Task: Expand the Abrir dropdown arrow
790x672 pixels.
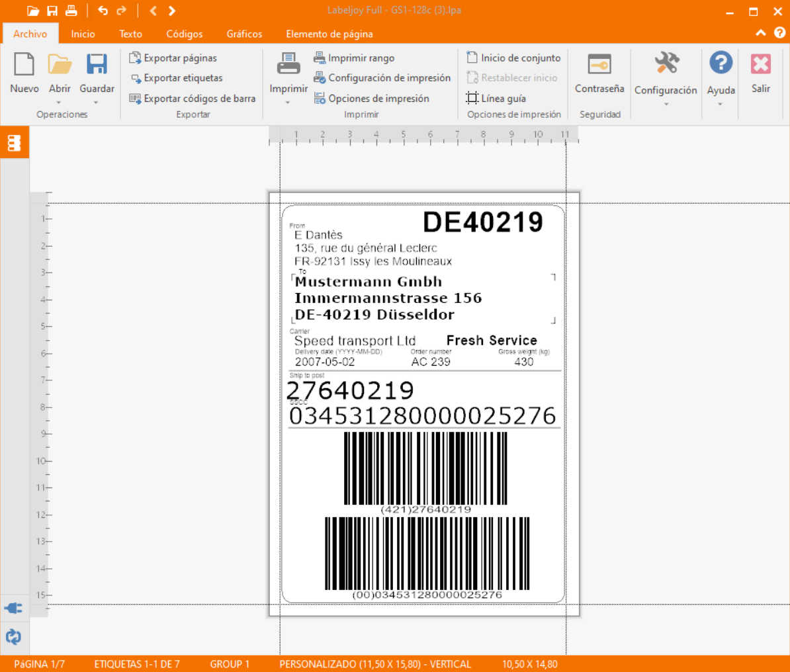Action: [59, 103]
